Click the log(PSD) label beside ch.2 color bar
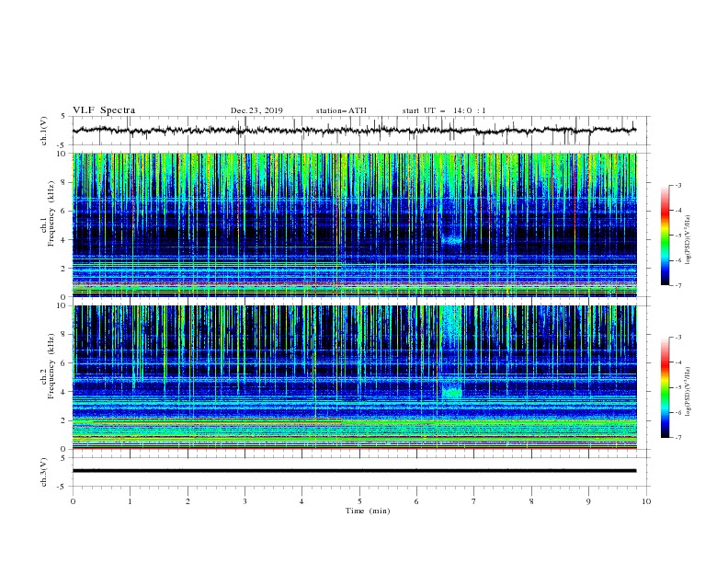 [x=688, y=392]
